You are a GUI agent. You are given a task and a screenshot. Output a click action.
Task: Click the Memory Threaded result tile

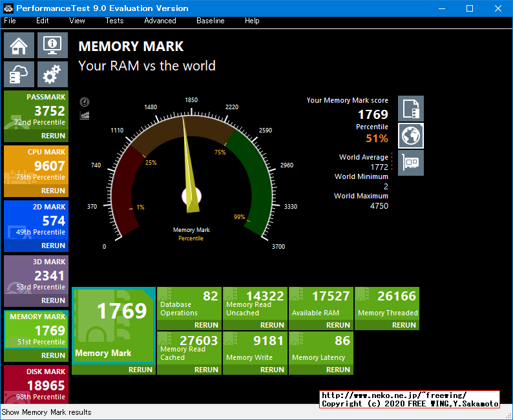pos(387,304)
